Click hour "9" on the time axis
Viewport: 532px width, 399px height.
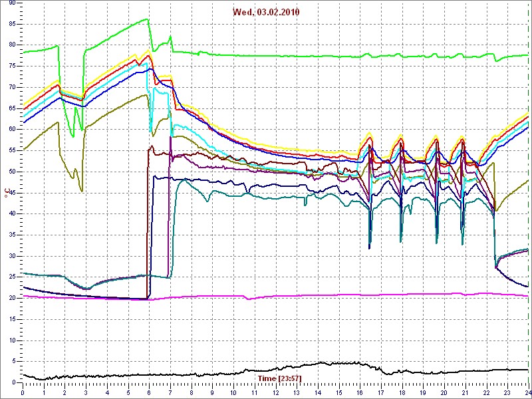(212, 392)
